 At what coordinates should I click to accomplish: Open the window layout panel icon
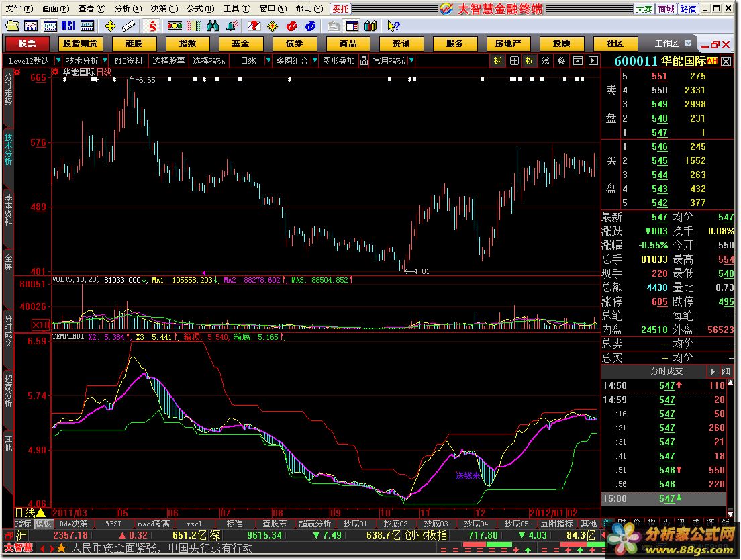352,26
